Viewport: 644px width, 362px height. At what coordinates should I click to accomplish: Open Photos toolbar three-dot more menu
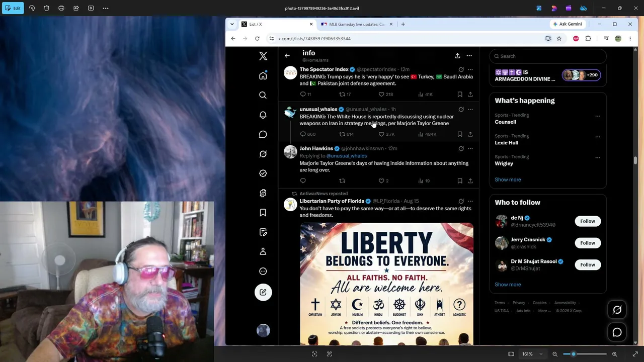(106, 8)
